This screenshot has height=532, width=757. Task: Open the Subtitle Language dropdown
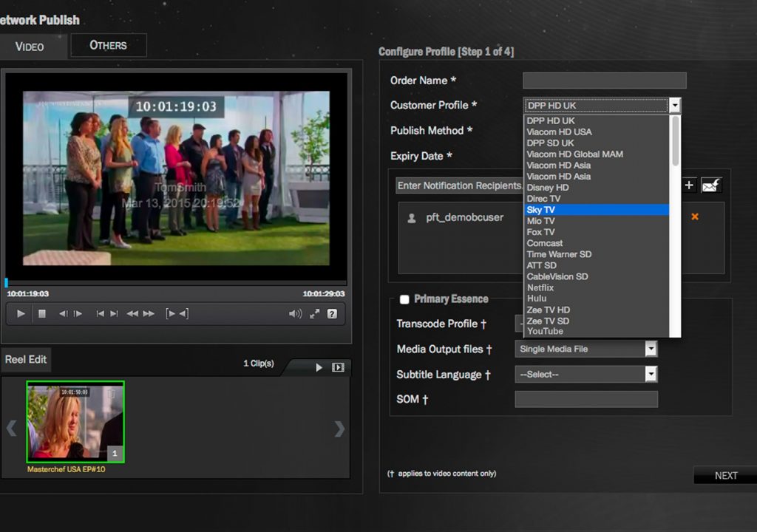click(x=651, y=374)
